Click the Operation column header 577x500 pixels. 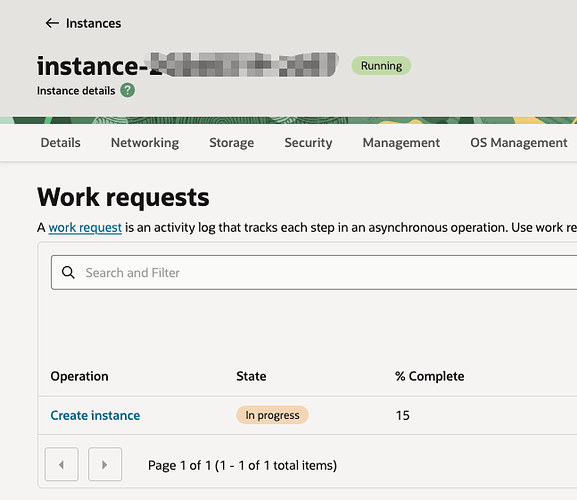click(79, 376)
